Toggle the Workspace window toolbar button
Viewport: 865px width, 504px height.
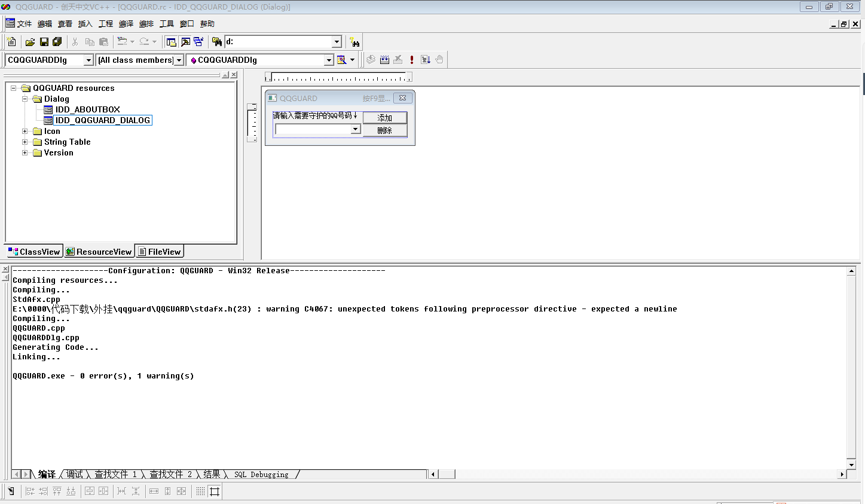172,42
